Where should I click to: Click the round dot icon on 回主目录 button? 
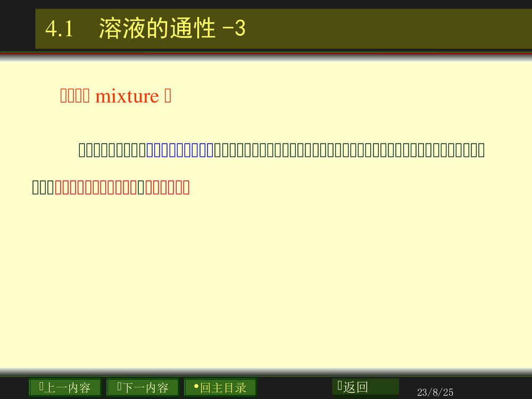[x=195, y=387]
